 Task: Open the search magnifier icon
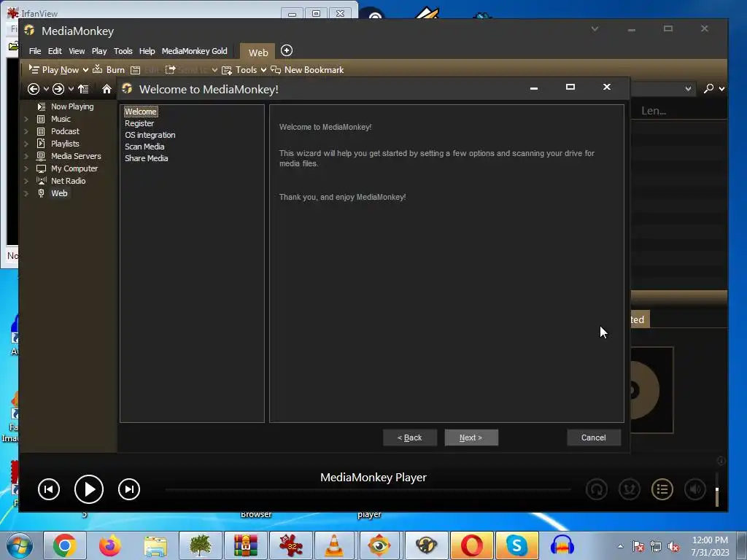(x=709, y=88)
